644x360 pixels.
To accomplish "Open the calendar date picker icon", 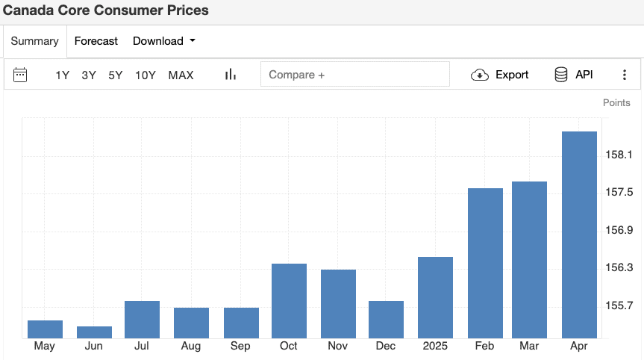I will pyautogui.click(x=20, y=75).
